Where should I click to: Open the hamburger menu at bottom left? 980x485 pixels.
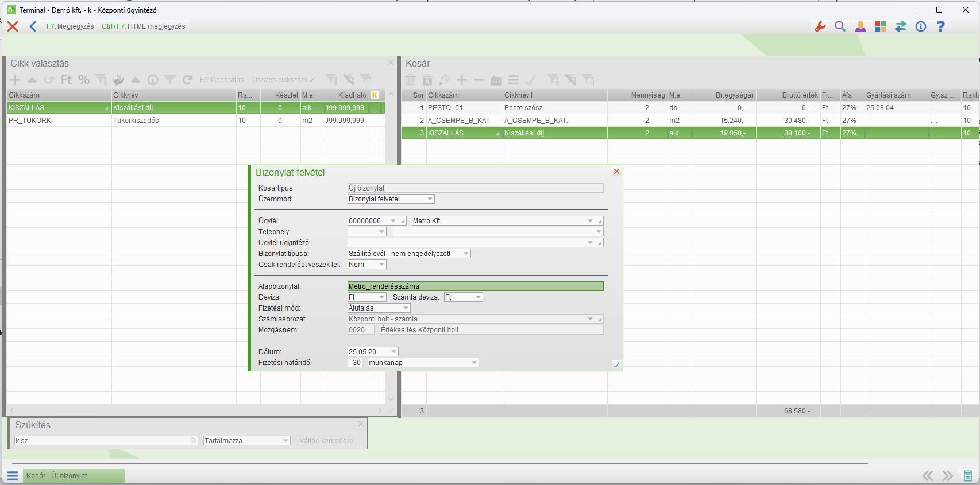point(13,476)
